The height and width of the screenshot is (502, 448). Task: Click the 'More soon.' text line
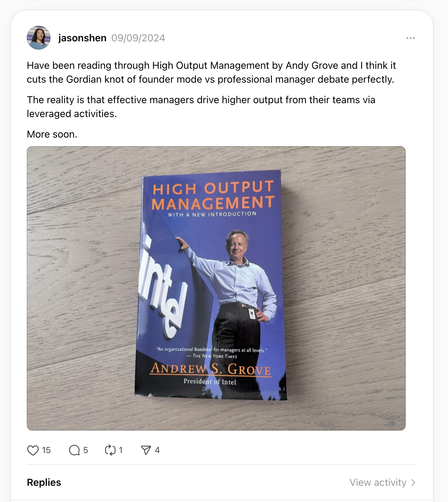tap(52, 134)
